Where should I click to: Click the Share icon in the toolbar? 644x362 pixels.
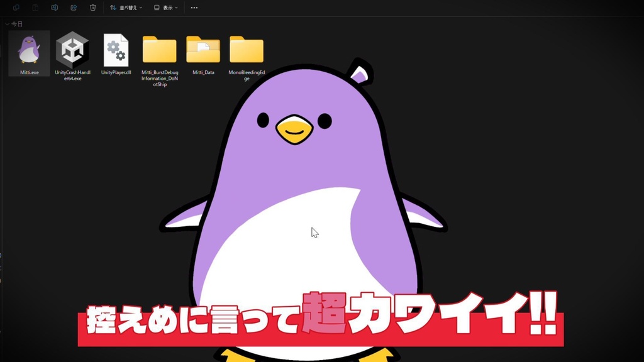[74, 8]
